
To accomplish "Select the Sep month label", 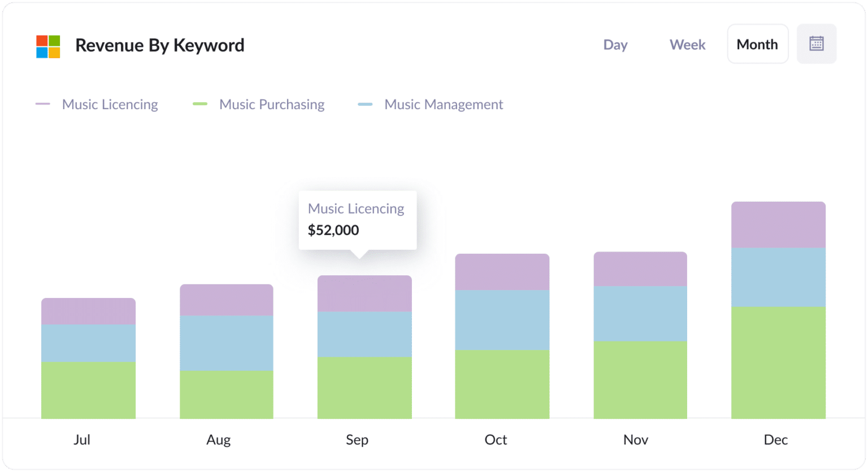I will [x=357, y=440].
